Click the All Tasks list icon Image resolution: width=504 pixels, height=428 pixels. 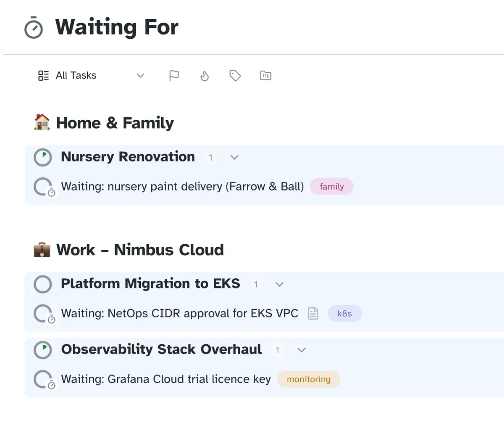pos(43,76)
